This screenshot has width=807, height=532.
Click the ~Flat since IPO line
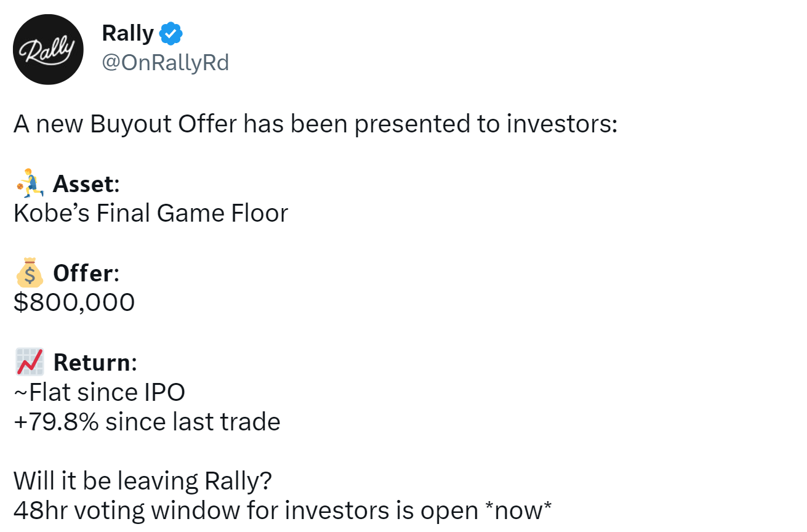[x=99, y=392]
